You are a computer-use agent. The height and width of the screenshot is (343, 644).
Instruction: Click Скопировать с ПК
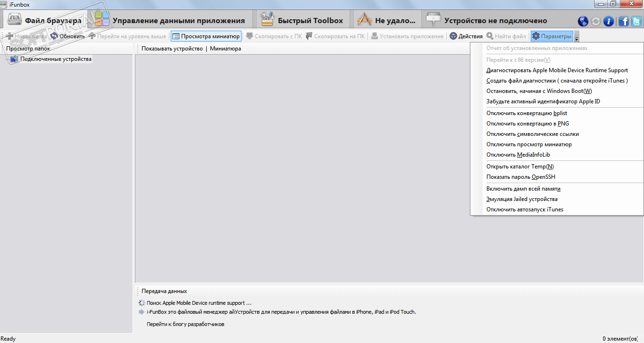(x=274, y=36)
